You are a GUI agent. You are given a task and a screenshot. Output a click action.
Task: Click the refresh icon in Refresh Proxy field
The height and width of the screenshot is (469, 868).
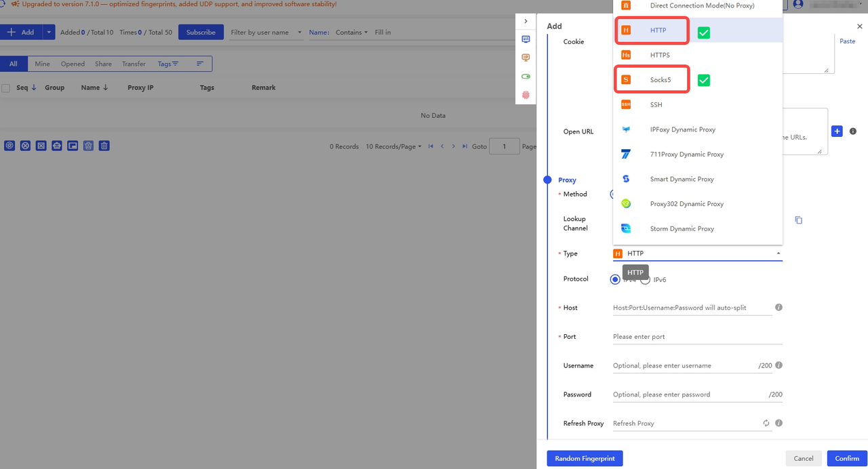pyautogui.click(x=766, y=424)
